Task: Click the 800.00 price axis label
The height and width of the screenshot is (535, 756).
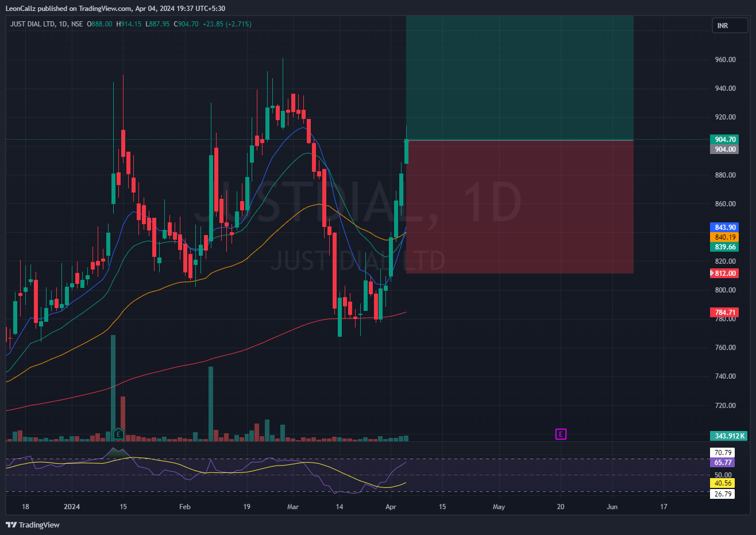Action: pyautogui.click(x=725, y=290)
